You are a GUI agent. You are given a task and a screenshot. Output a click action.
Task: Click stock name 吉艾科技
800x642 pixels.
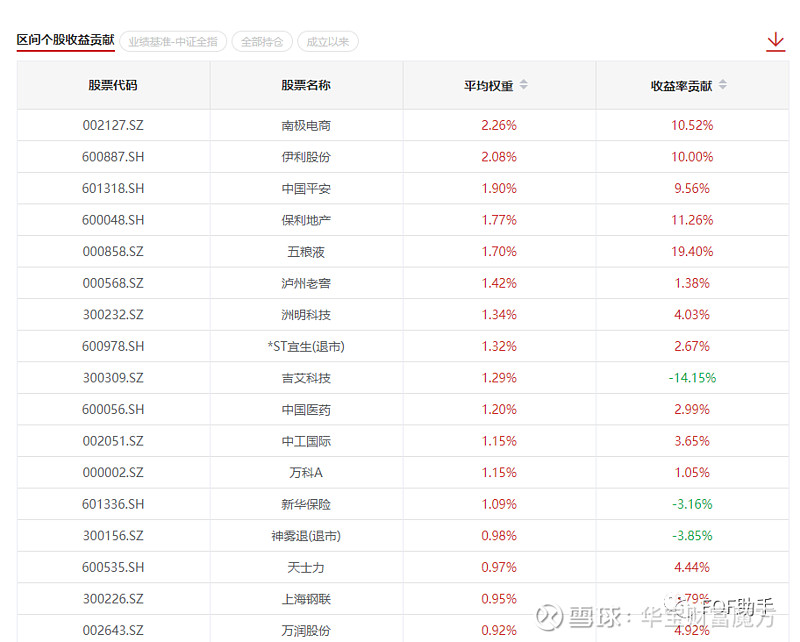tap(306, 379)
